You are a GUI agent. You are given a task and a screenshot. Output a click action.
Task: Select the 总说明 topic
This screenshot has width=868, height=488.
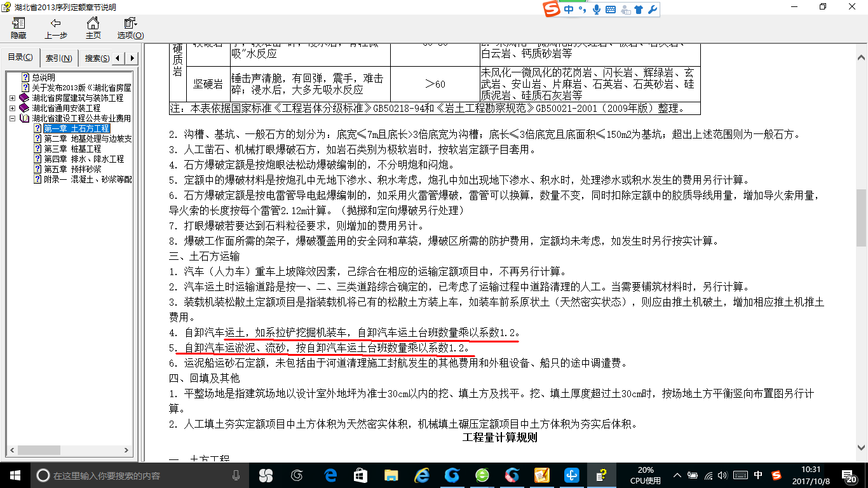tap(44, 78)
